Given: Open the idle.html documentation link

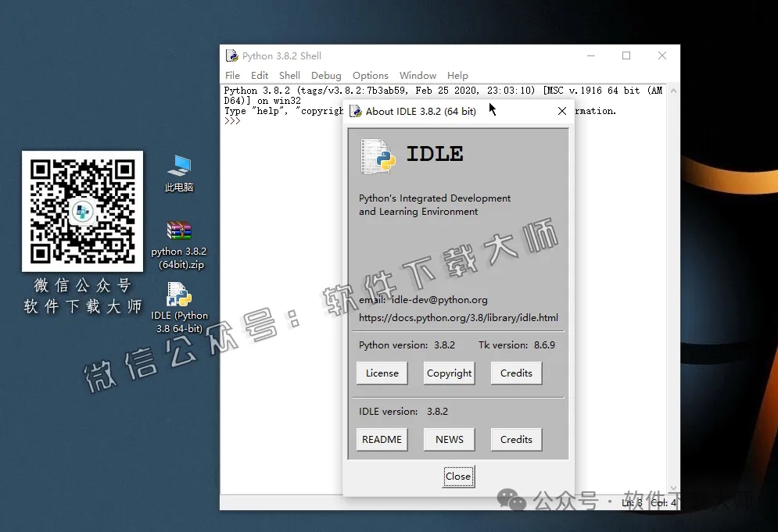Looking at the screenshot, I should 458,318.
